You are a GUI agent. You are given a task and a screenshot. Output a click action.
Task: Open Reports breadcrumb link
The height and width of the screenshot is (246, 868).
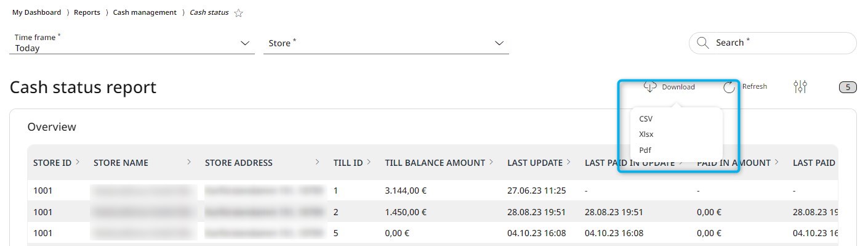click(x=87, y=12)
